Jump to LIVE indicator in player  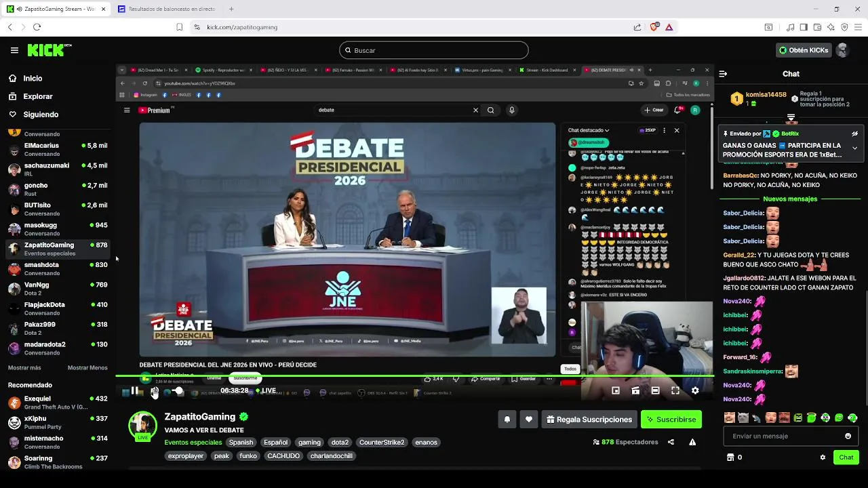[x=266, y=390]
